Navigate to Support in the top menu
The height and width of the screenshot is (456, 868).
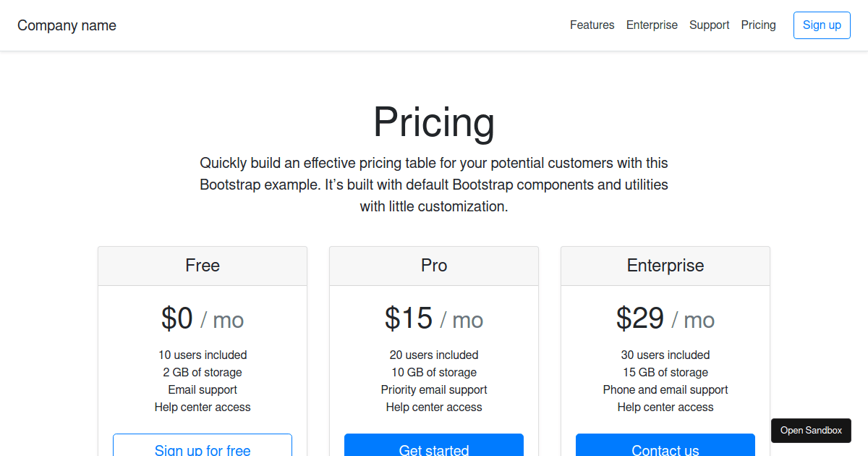pyautogui.click(x=709, y=25)
